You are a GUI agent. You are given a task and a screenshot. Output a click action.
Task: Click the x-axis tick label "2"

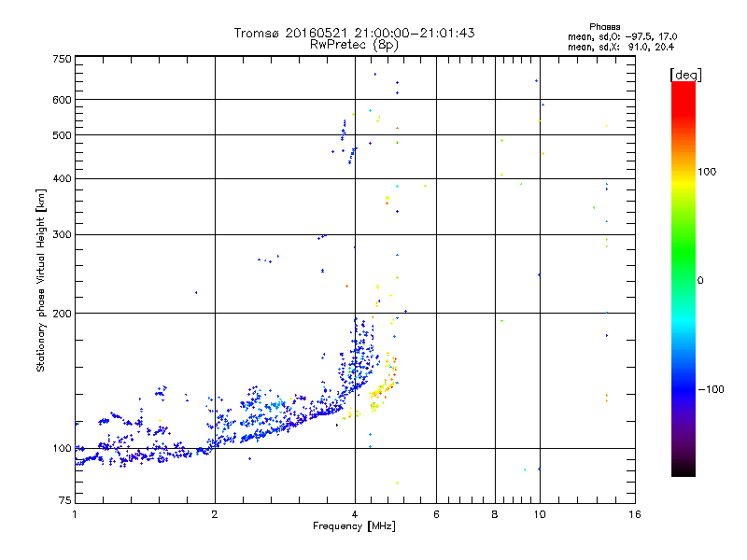pyautogui.click(x=215, y=514)
